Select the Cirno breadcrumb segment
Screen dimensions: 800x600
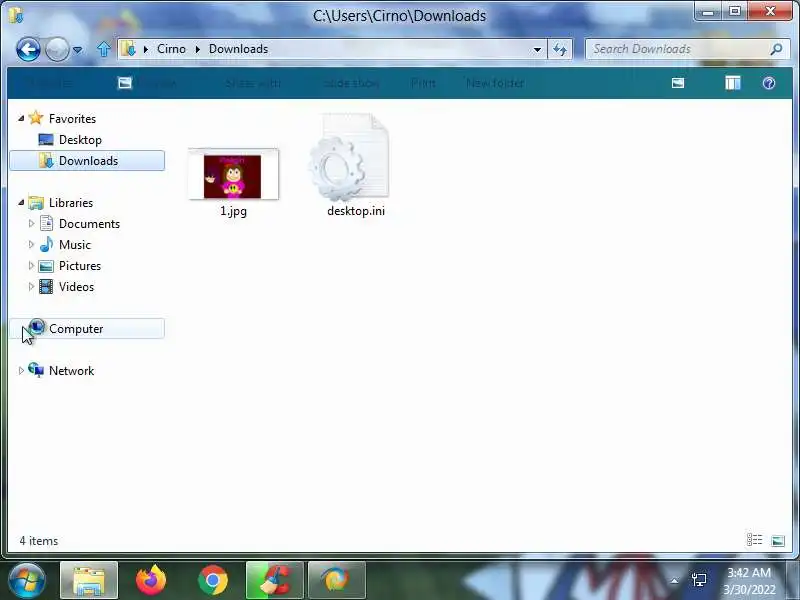[171, 49]
